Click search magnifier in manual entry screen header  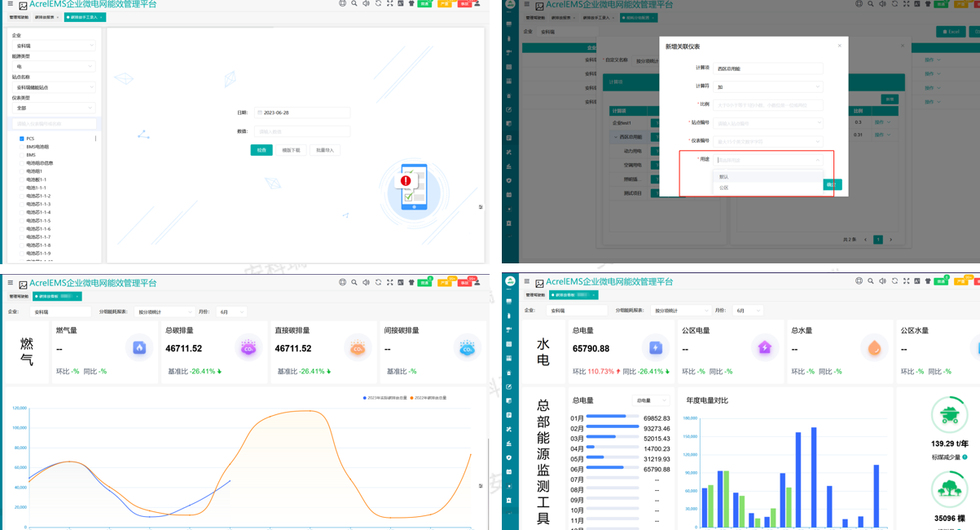click(354, 4)
